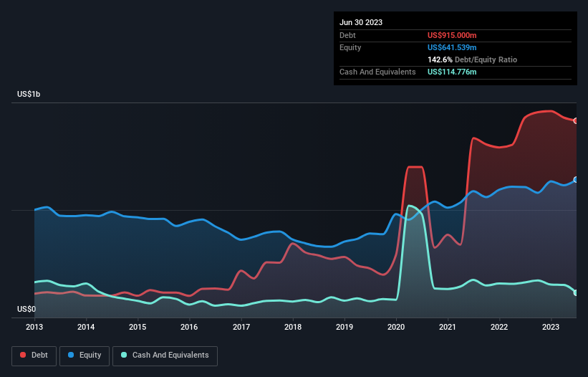Click the blue Equity legend dot
The height and width of the screenshot is (377, 588).
(71, 355)
